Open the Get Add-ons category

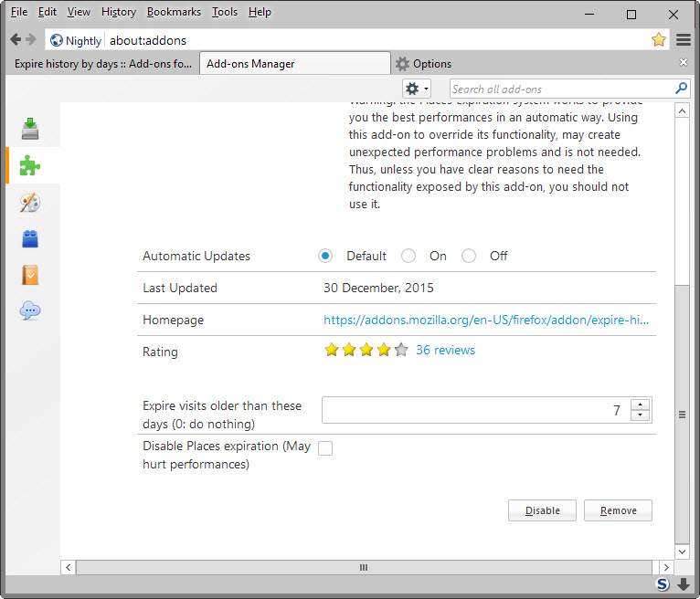(x=30, y=129)
